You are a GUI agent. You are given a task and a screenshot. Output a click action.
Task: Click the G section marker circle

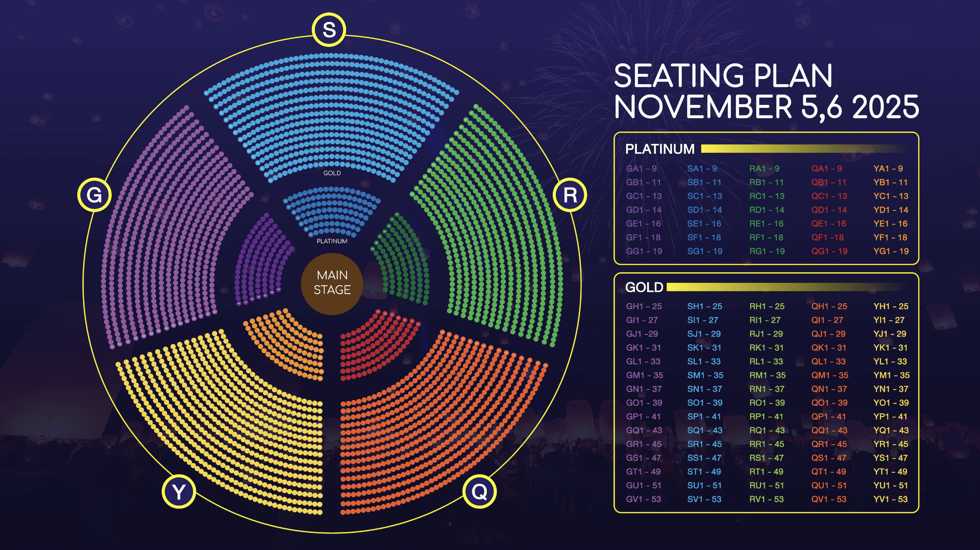coord(94,195)
